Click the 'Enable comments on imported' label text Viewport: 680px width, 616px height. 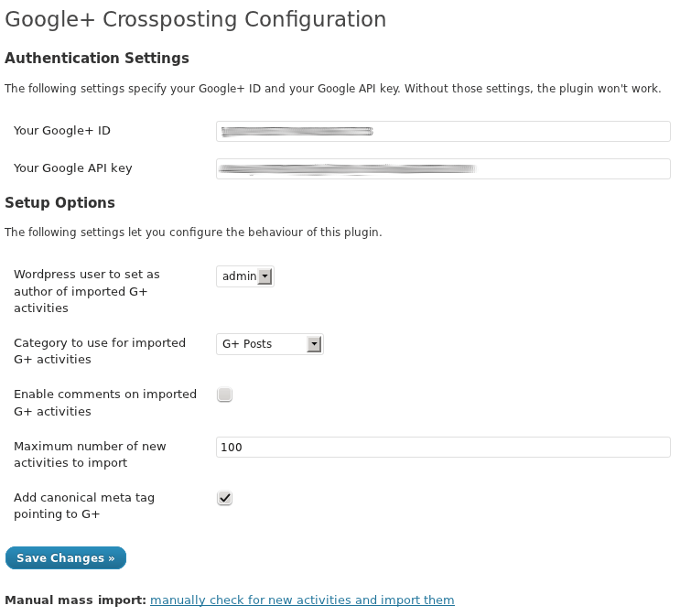pyautogui.click(x=105, y=403)
